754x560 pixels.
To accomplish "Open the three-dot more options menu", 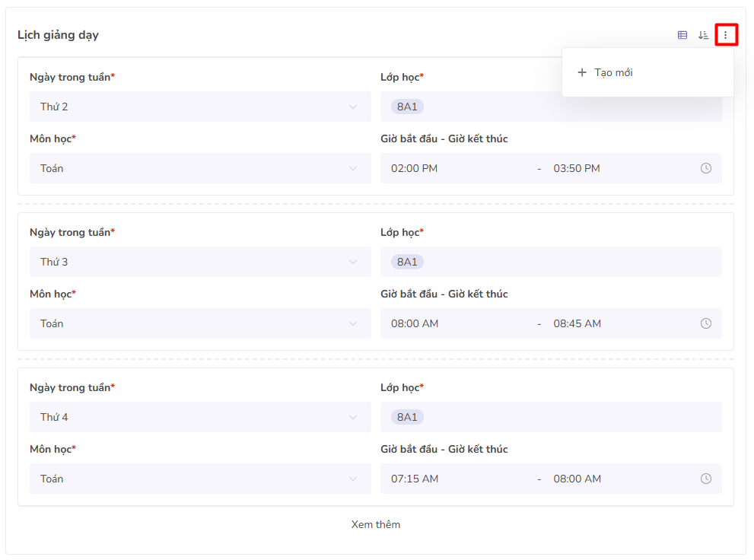I will (726, 35).
